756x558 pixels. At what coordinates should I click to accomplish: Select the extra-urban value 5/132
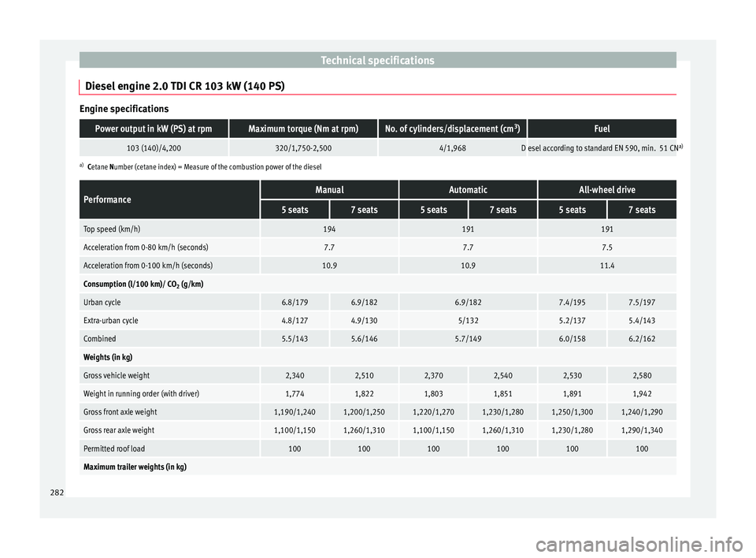pyautogui.click(x=468, y=321)
